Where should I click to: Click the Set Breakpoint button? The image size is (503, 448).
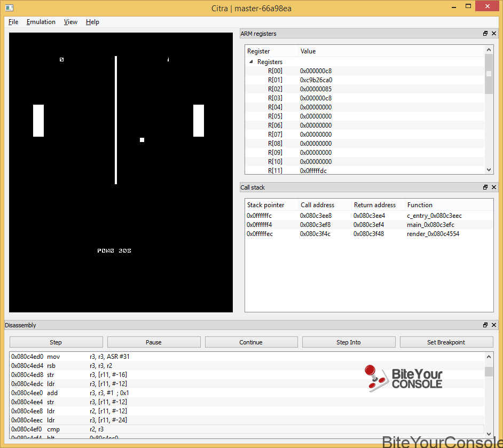coord(446,342)
